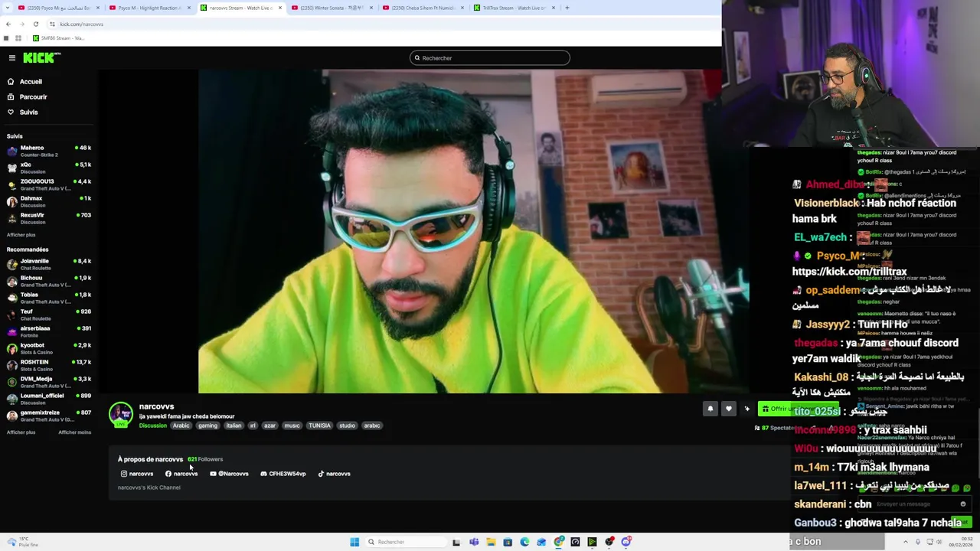
Task: Select the irl tag
Action: click(253, 425)
